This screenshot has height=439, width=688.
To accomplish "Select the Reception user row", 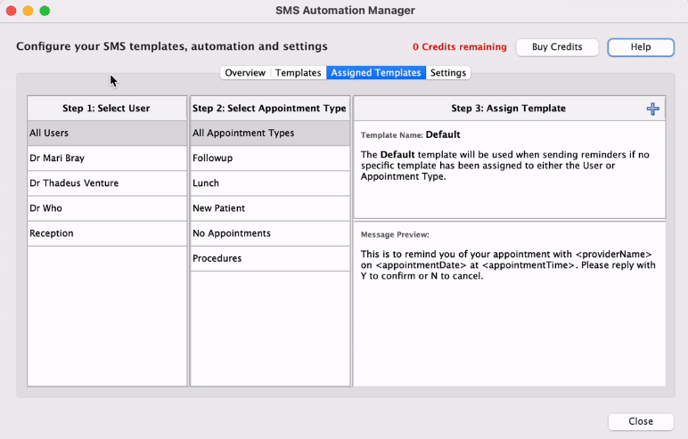I will (107, 233).
